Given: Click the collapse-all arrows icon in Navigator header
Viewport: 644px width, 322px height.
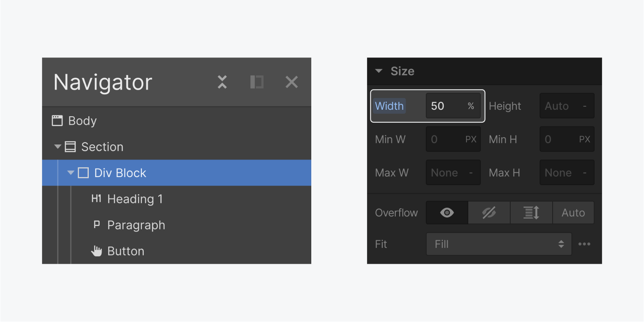Looking at the screenshot, I should click(x=222, y=82).
